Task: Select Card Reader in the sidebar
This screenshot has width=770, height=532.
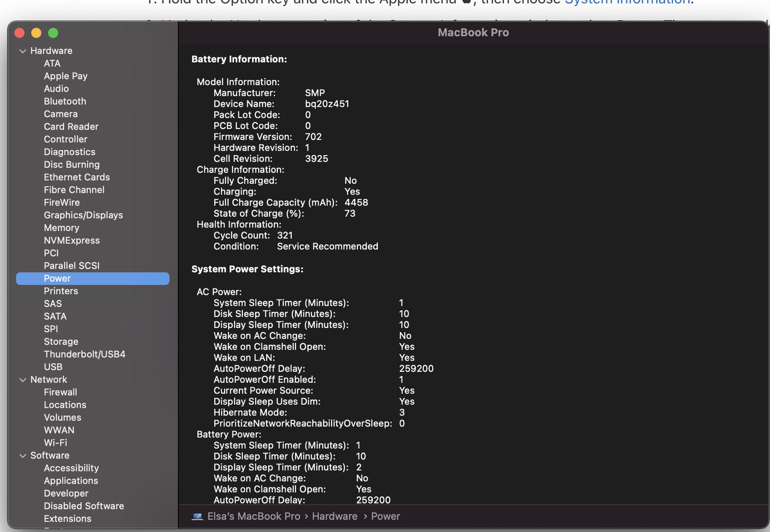Action: (x=71, y=127)
